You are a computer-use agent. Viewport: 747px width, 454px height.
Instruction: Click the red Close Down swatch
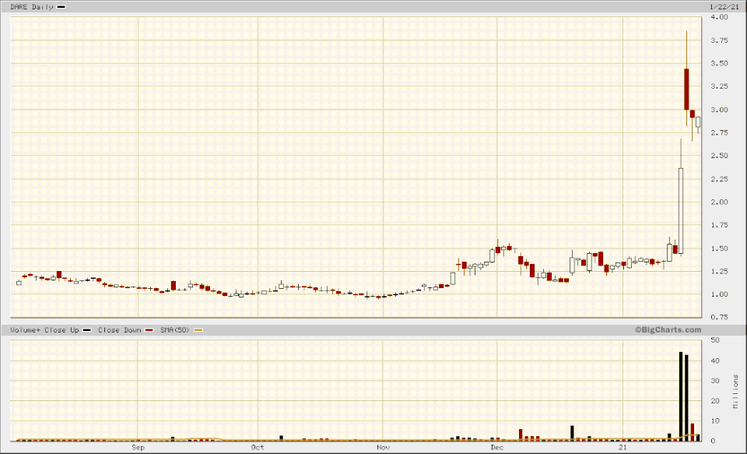point(149,330)
